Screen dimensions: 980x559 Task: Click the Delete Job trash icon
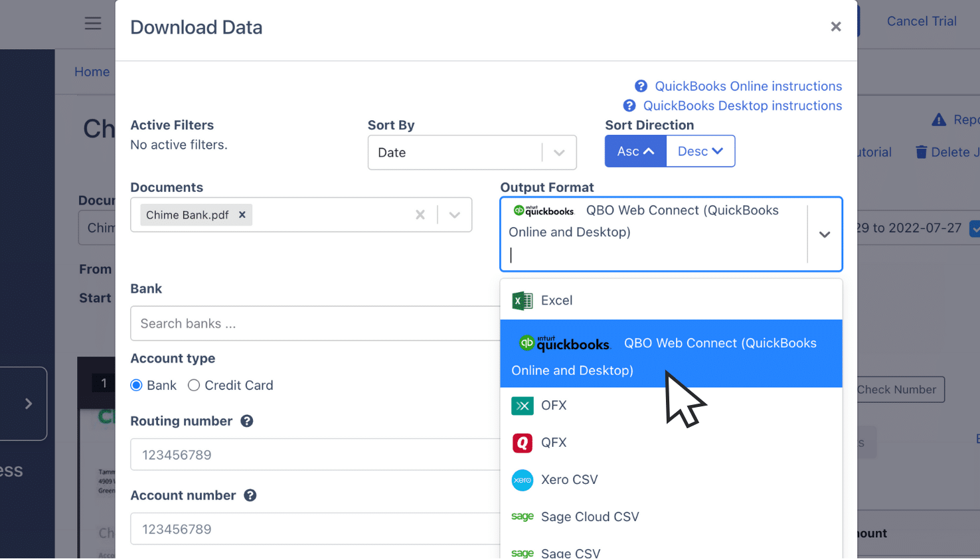(x=922, y=151)
